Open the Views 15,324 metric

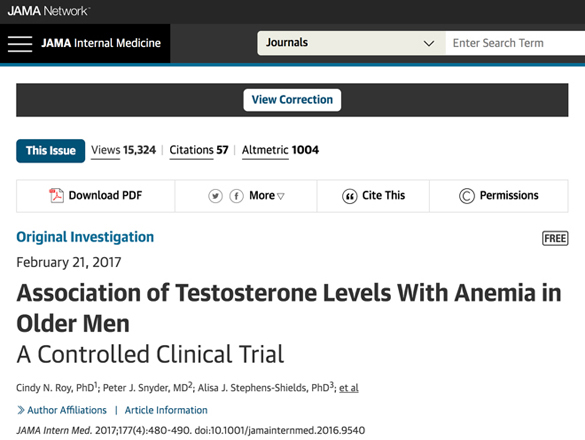[x=123, y=150]
